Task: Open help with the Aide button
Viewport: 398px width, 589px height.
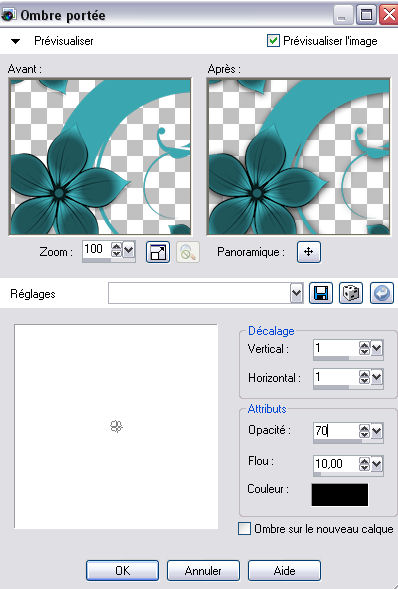Action: (x=284, y=571)
